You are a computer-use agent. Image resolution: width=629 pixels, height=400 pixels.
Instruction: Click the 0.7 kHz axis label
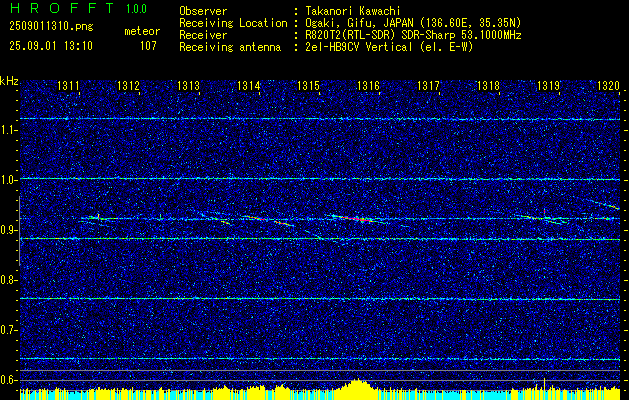9,330
